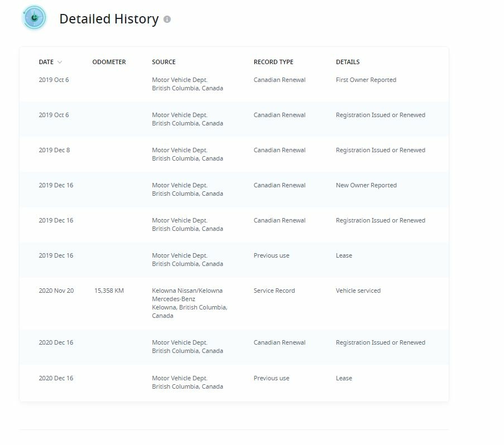This screenshot has height=445, width=504.
Task: Select the 2019 Dec 8 registration row
Action: coord(234,154)
